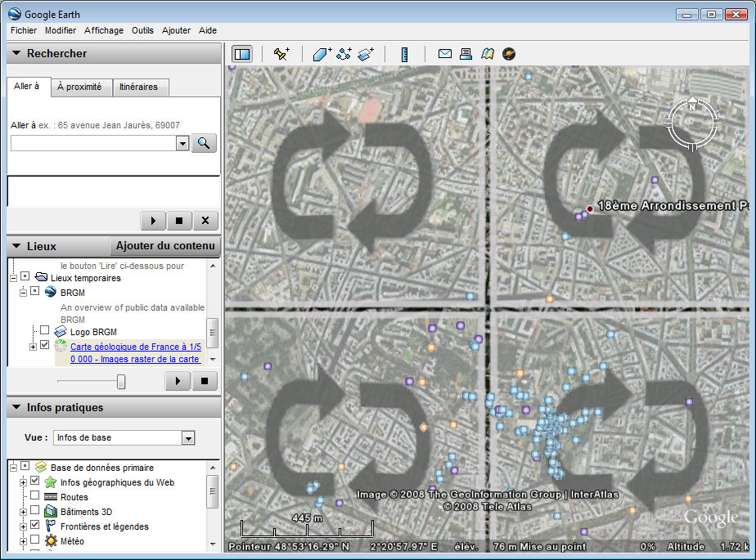Image resolution: width=756 pixels, height=560 pixels.
Task: Stop the tour in the Lieux panel
Action: [x=205, y=381]
